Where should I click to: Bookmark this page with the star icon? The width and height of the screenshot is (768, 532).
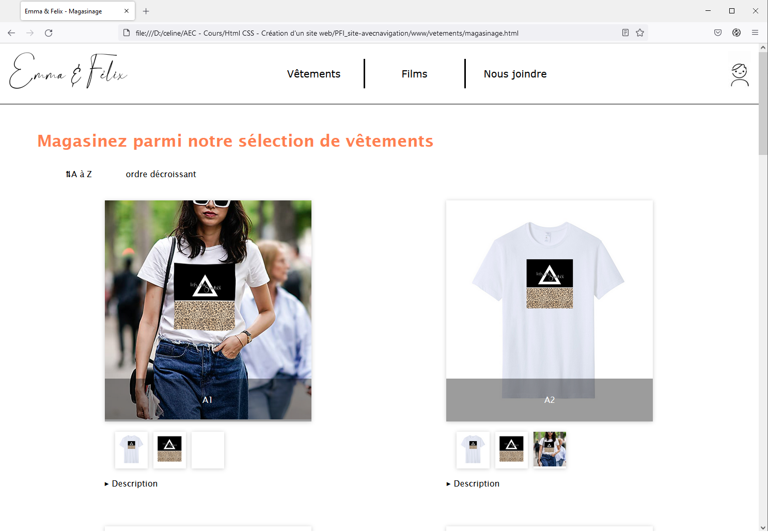point(640,33)
